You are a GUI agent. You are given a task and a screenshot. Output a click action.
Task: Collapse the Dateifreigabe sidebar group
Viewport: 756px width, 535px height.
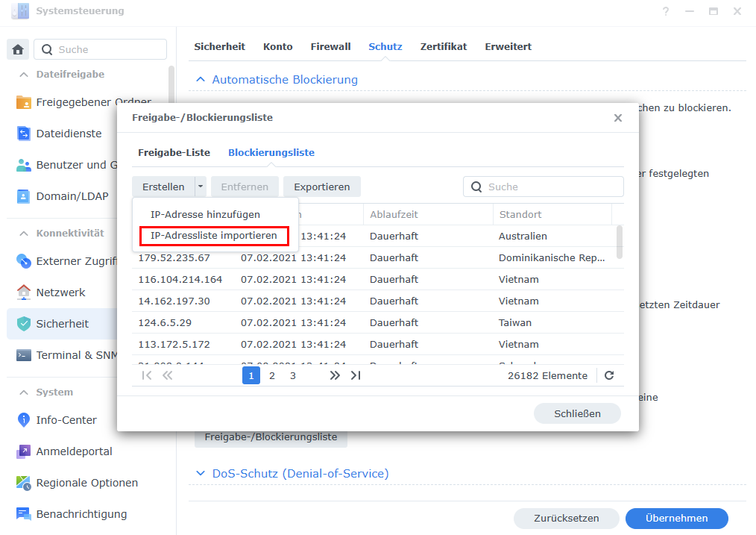23,75
